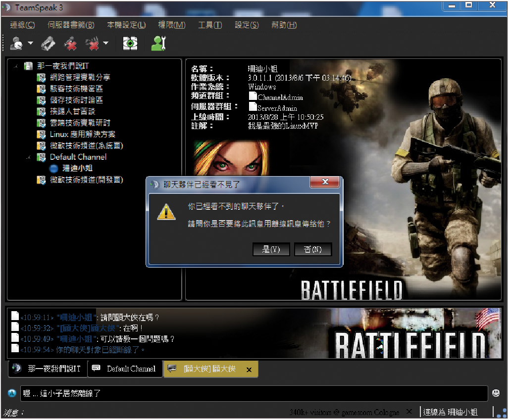Click the user avatar image
This screenshot has height=420, width=509.
pos(231,158)
